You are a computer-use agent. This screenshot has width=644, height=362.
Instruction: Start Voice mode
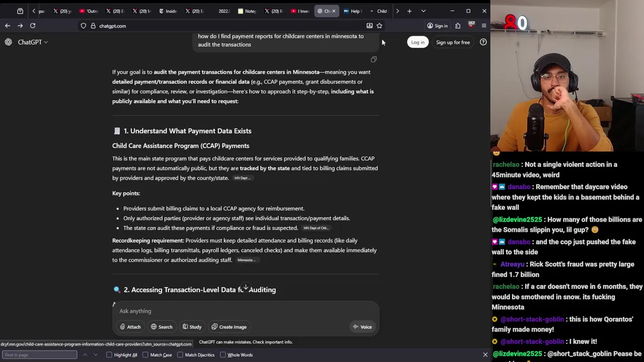tap(362, 327)
